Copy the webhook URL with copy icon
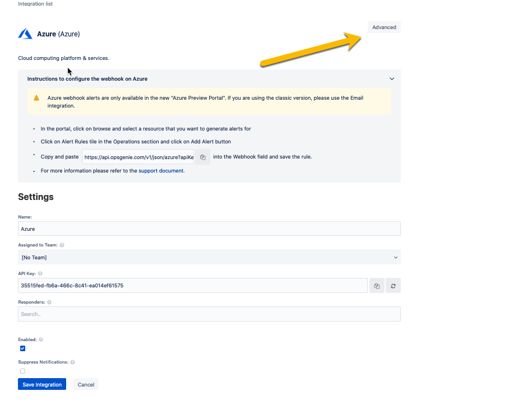Image resolution: width=532 pixels, height=419 pixels. (203, 157)
